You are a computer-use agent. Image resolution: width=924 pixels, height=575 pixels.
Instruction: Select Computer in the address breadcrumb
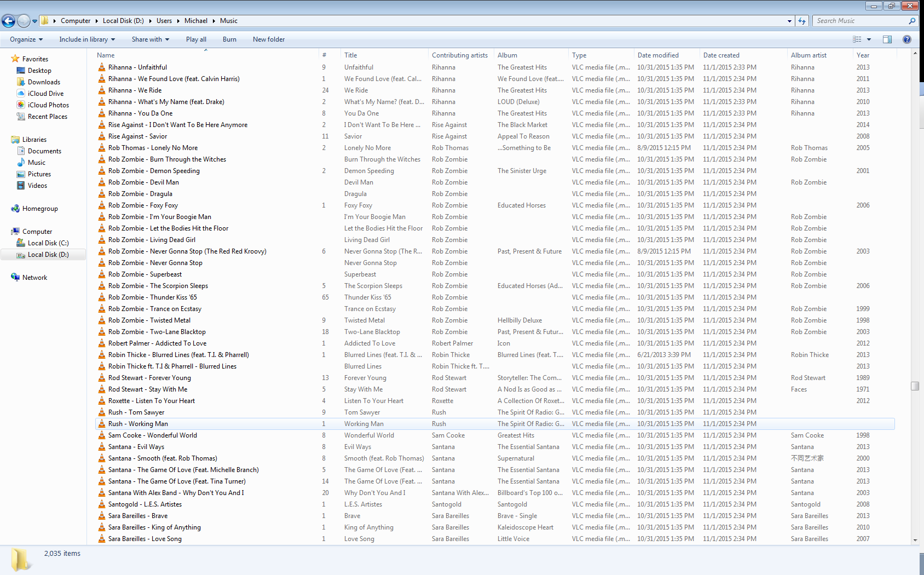point(76,21)
